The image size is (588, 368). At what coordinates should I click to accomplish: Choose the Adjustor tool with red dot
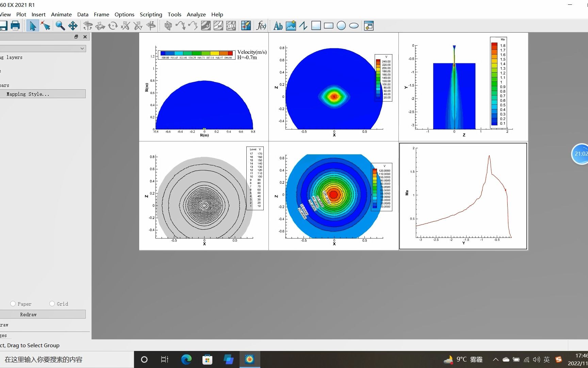(x=46, y=26)
